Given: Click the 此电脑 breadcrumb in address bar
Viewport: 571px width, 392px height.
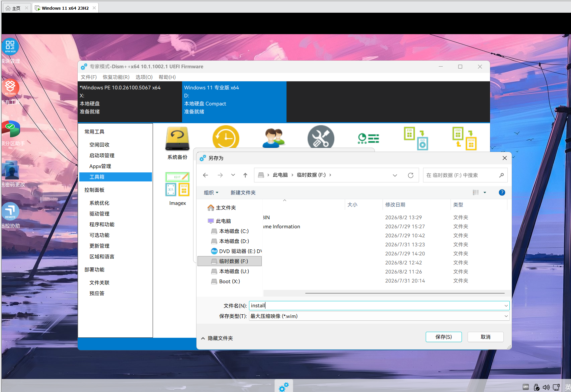Looking at the screenshot, I should click(x=280, y=175).
